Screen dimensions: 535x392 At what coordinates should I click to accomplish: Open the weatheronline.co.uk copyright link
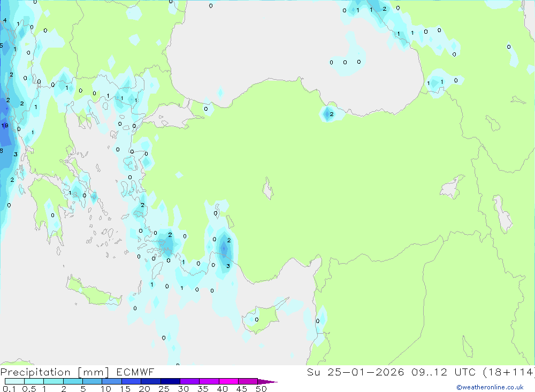[x=490, y=387]
